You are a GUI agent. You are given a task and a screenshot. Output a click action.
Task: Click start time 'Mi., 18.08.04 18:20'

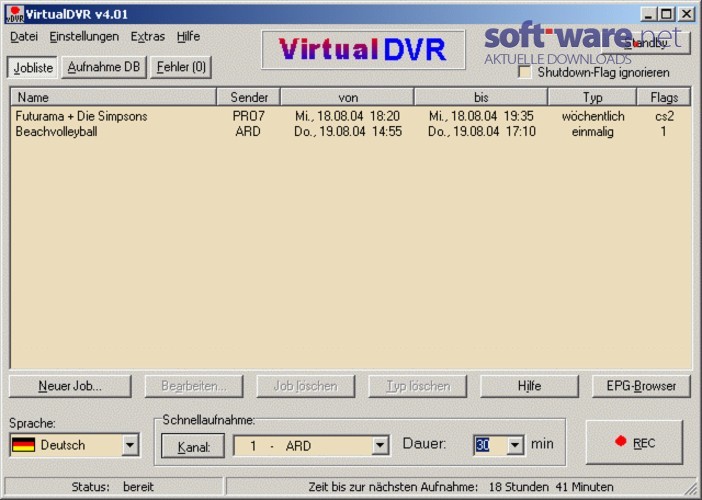pyautogui.click(x=347, y=116)
